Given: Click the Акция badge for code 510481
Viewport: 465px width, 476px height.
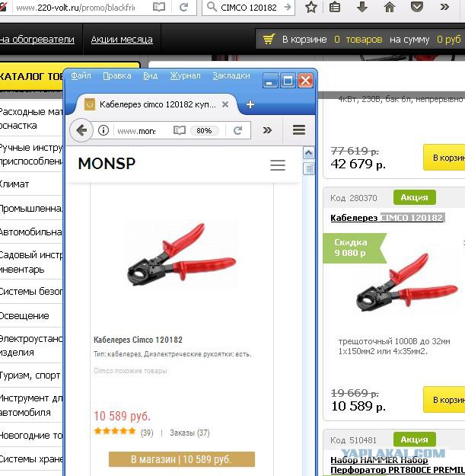Looking at the screenshot, I should coord(414,439).
